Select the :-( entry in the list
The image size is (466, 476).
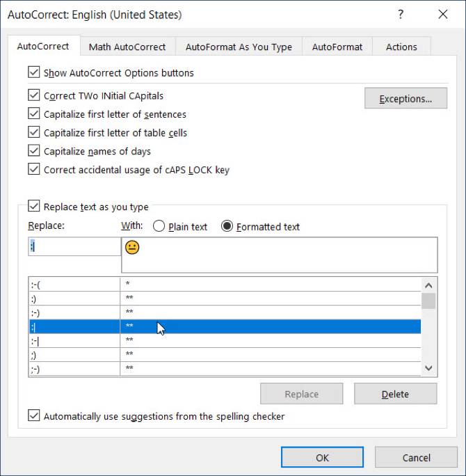pyautogui.click(x=225, y=285)
